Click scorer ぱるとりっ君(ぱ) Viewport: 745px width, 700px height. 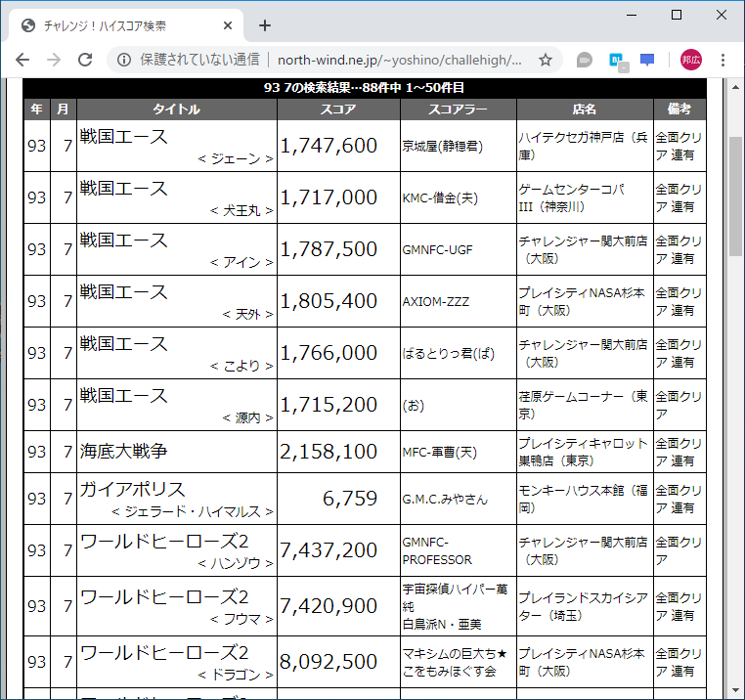point(449,354)
